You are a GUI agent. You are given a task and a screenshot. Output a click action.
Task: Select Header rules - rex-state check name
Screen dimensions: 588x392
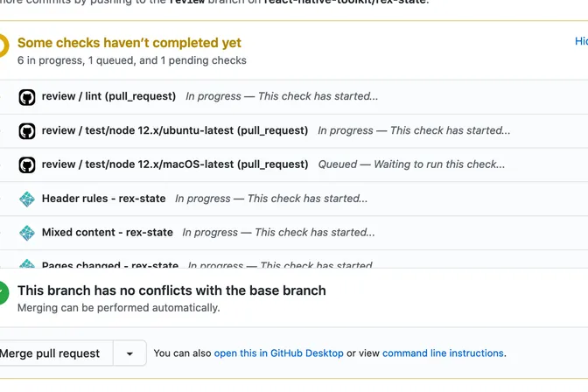pos(104,199)
